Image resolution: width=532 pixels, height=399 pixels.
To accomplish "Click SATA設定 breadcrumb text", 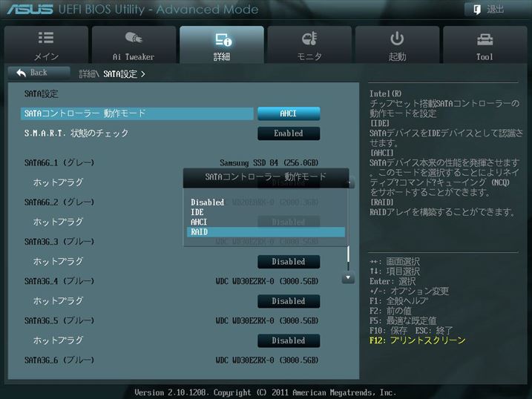I will 120,74.
